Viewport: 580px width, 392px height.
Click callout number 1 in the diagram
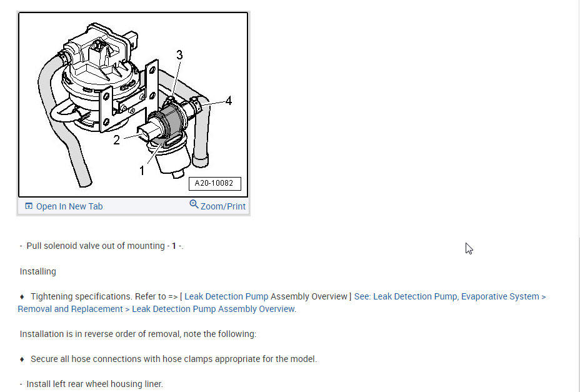point(142,171)
